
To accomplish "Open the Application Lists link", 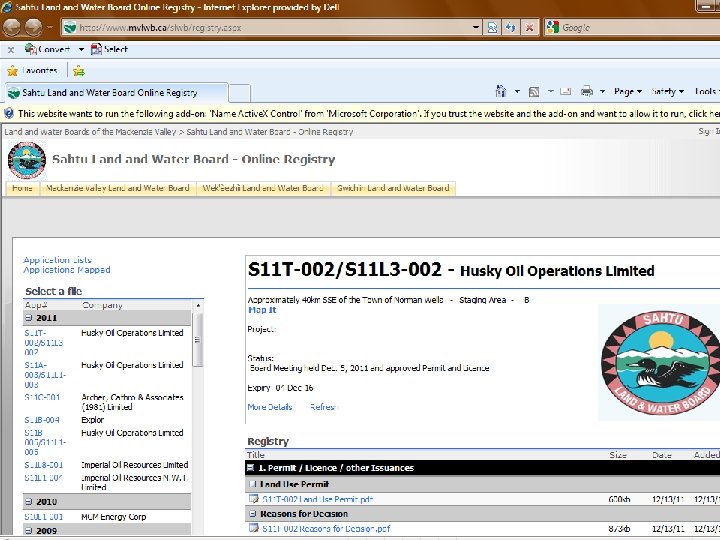I will point(57,259).
